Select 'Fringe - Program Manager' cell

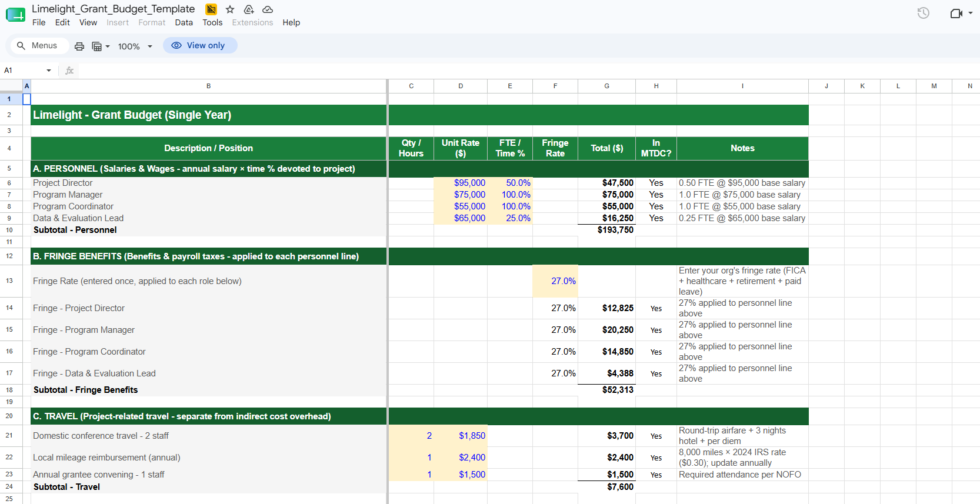click(x=208, y=330)
